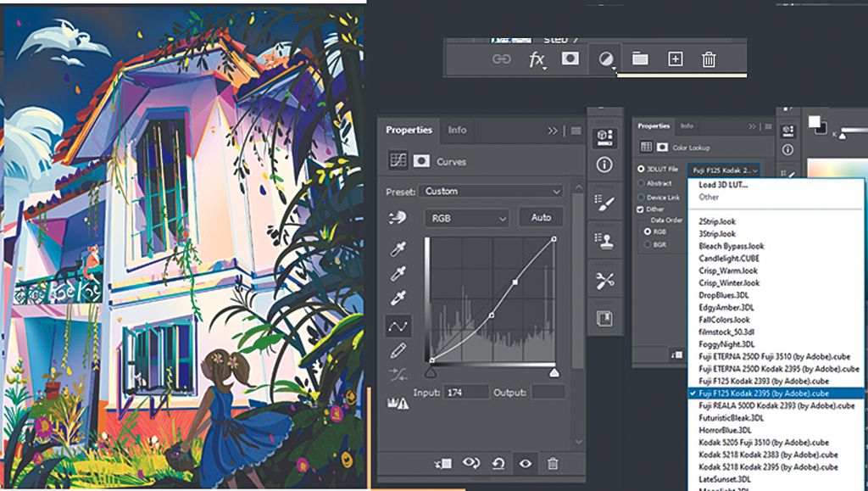Click the Auto button in Curves
This screenshot has height=491, width=868.
tap(540, 217)
